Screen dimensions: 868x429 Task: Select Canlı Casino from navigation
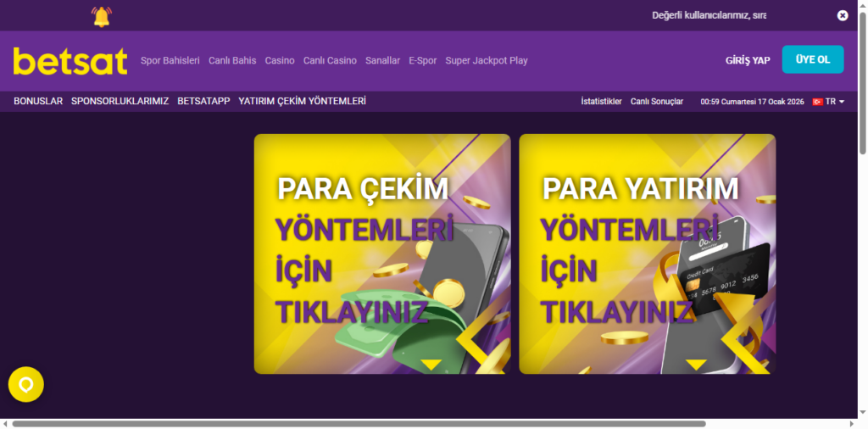coord(330,61)
